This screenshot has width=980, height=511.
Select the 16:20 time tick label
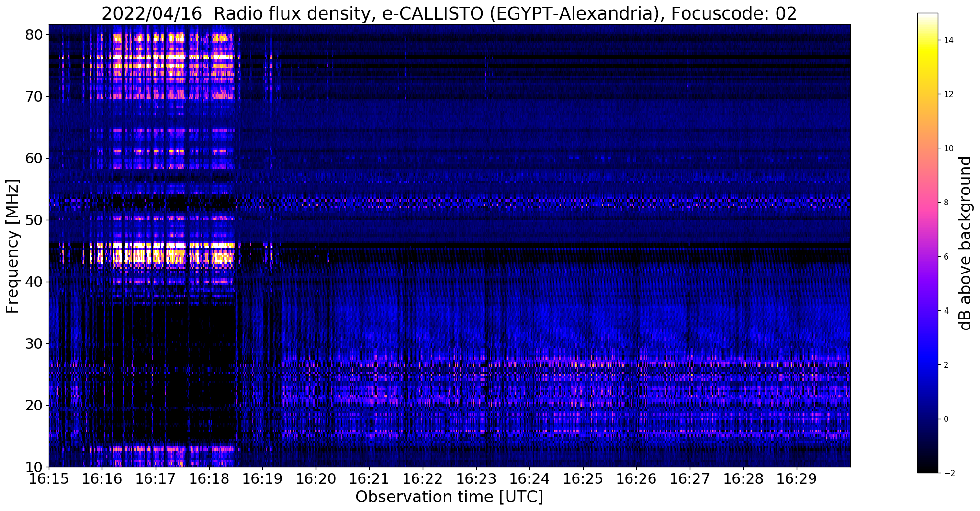(316, 478)
